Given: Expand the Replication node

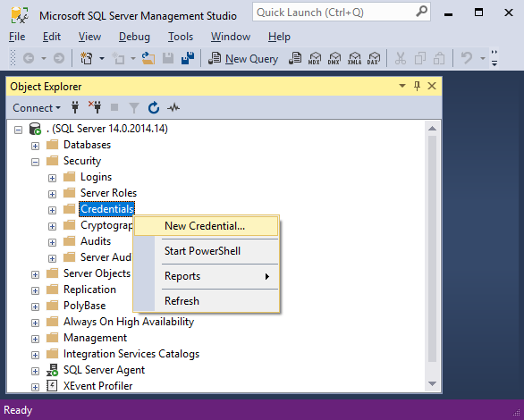Looking at the screenshot, I should (x=35, y=290).
